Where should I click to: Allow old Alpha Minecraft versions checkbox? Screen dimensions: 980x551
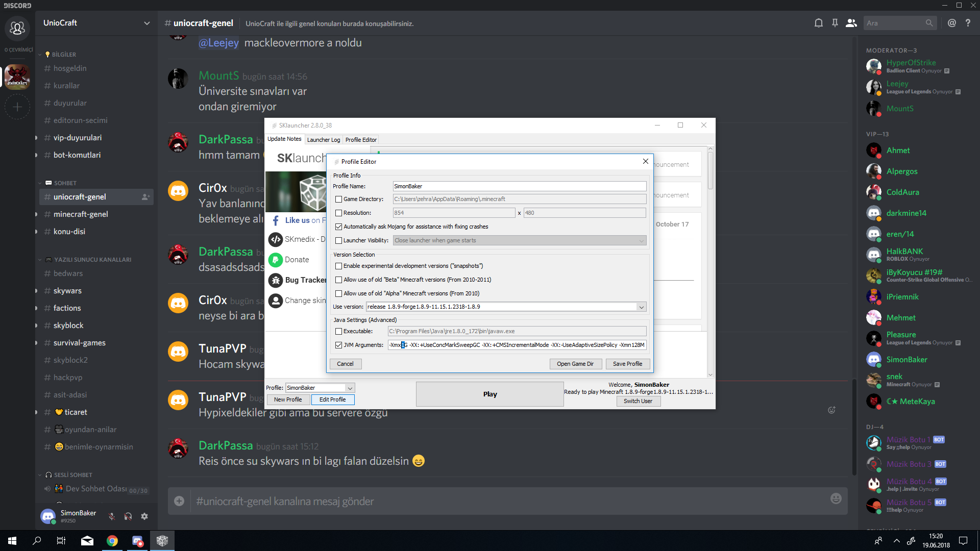tap(338, 294)
